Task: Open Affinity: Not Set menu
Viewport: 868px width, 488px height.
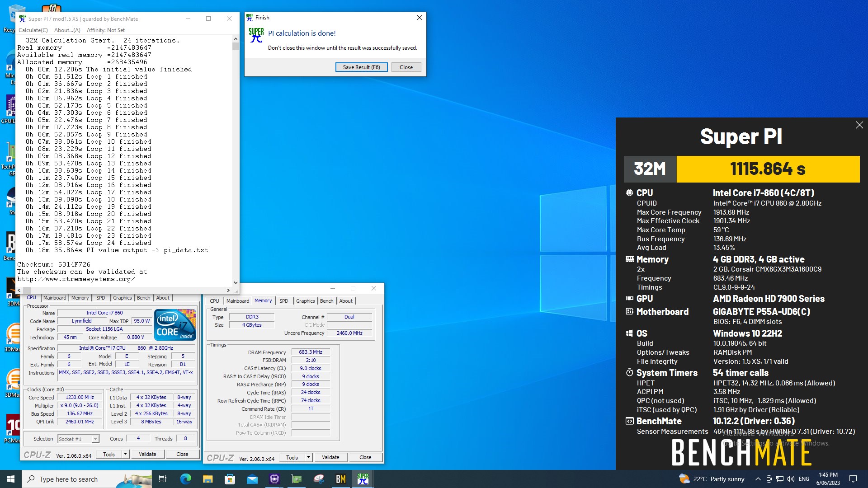Action: [x=106, y=30]
